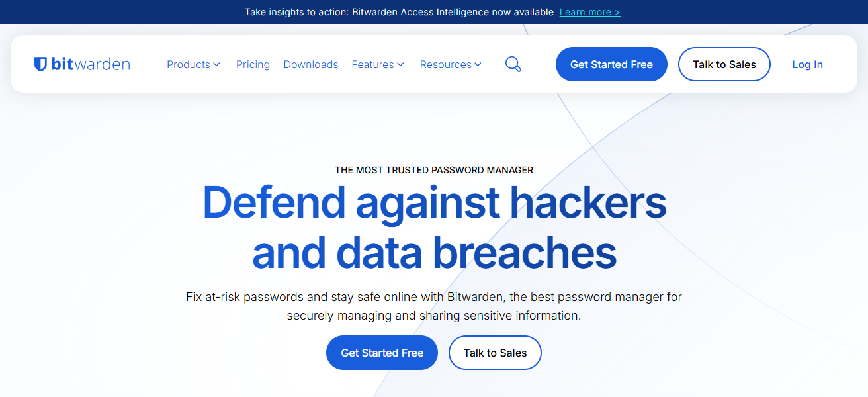Click the chevron icon beside Products
Viewport: 868px width, 397px height.
(216, 64)
